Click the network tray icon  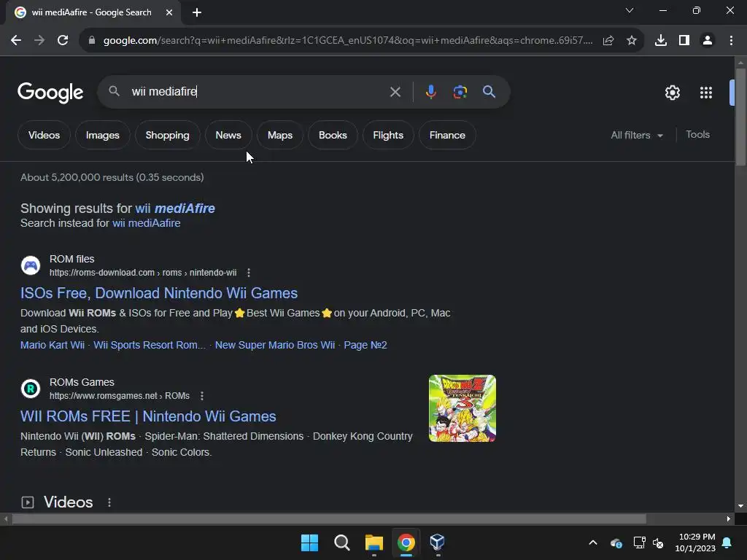[639, 542]
